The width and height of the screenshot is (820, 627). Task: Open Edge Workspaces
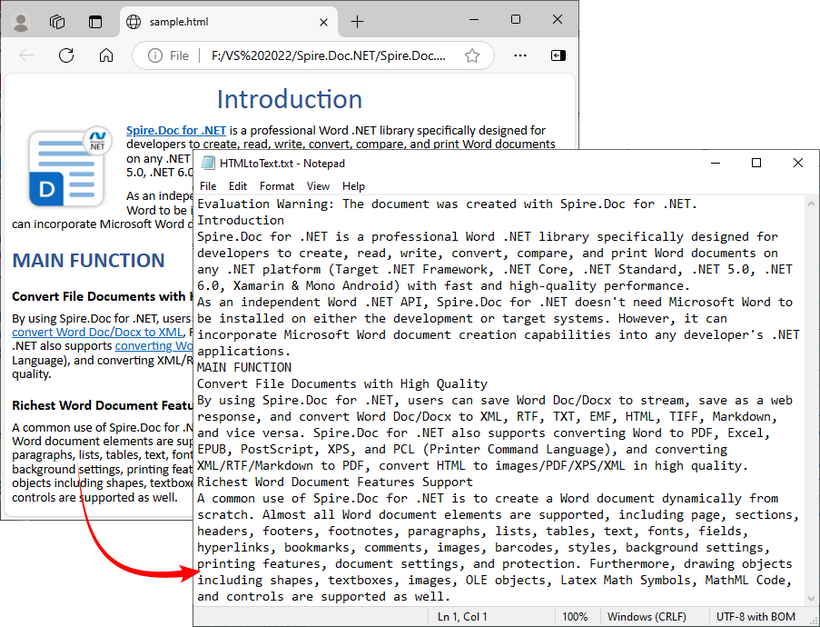(57, 20)
